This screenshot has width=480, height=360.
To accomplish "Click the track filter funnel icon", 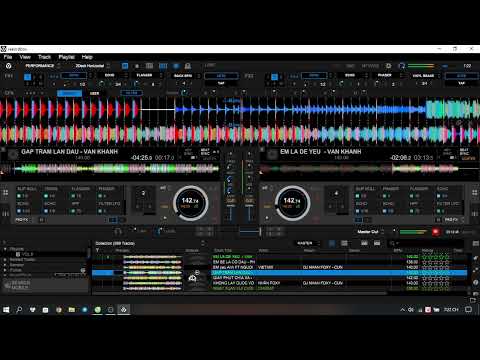I will click(97, 250).
